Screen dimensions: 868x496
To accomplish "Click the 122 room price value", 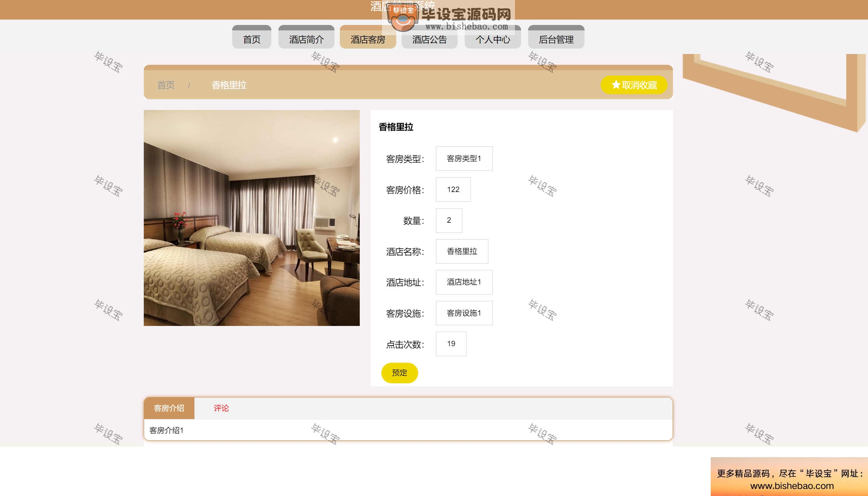I will pyautogui.click(x=453, y=189).
